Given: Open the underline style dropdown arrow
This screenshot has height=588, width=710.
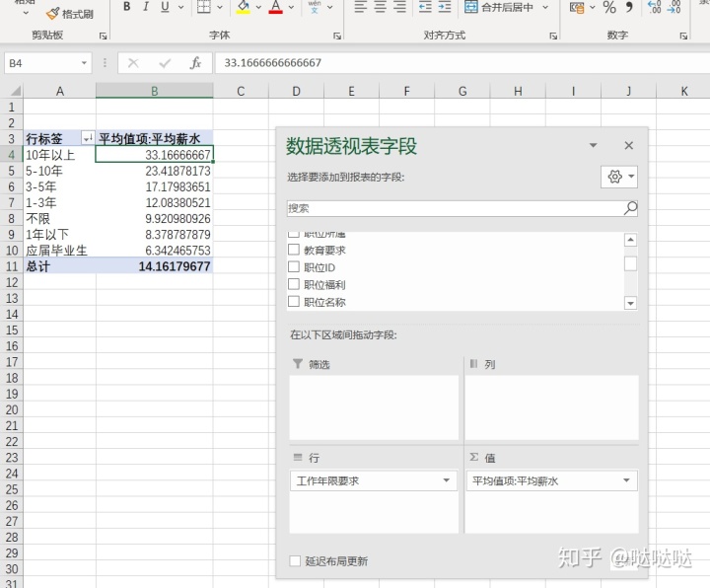Looking at the screenshot, I should click(x=181, y=7).
